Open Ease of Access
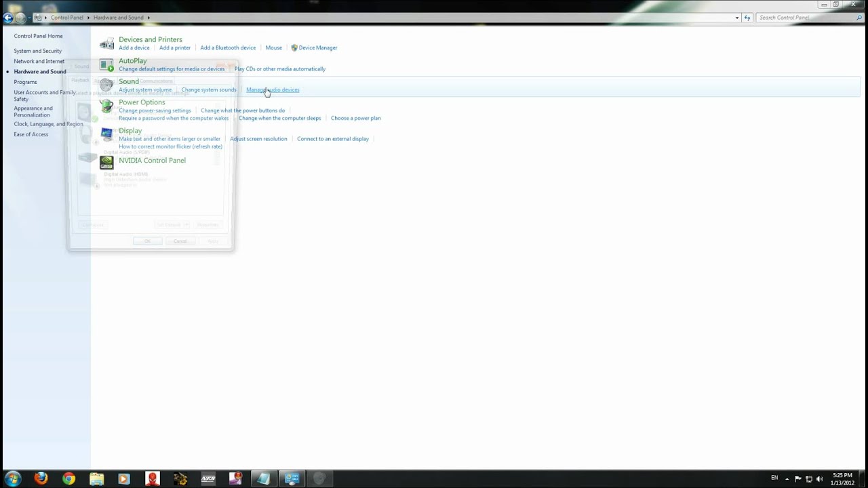868x488 pixels. tap(31, 134)
